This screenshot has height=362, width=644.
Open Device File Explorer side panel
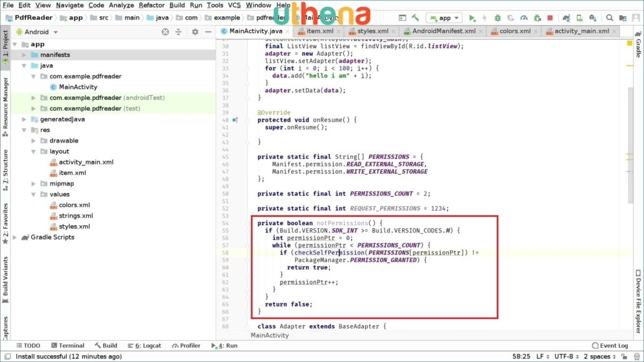pyautogui.click(x=638, y=301)
